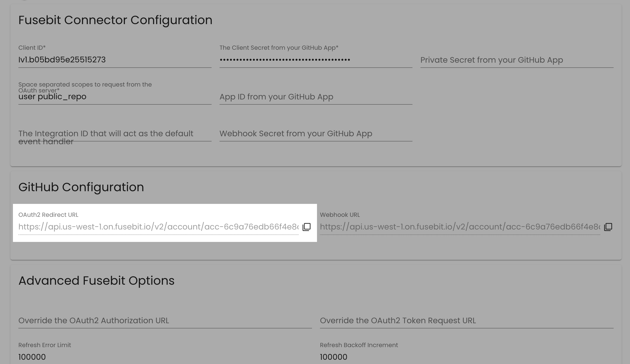
Task: Click the 'Refresh Error Limit' label
Action: (45, 345)
